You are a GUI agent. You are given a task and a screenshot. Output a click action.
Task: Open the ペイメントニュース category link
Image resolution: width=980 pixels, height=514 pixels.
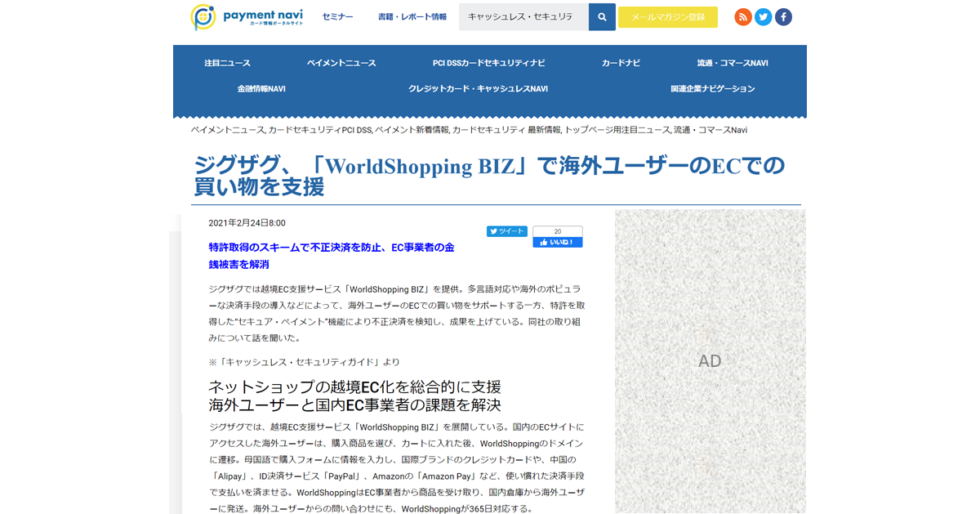(228, 130)
